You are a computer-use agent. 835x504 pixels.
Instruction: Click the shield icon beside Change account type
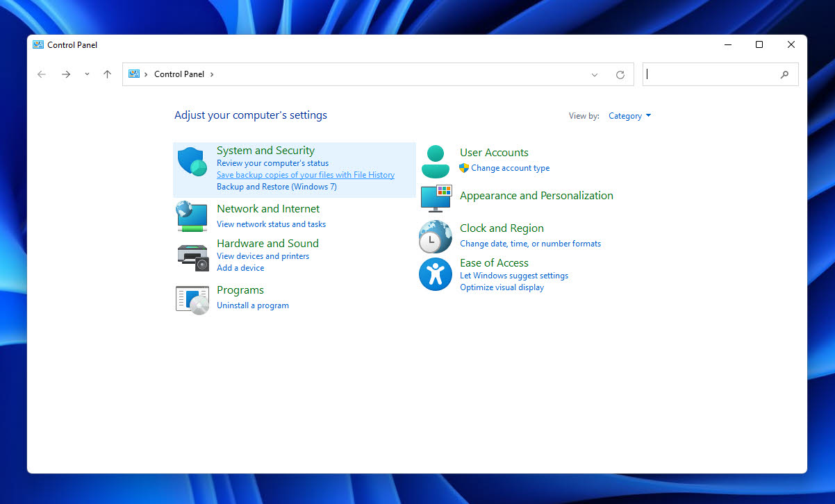(x=464, y=168)
